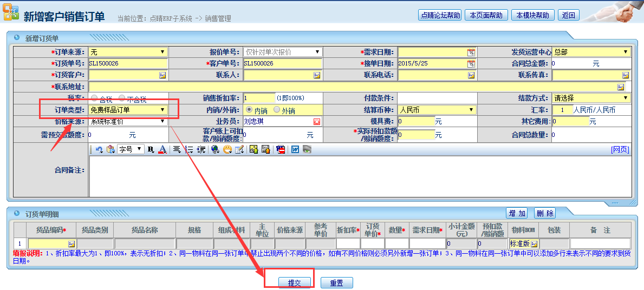Click the undo icon in editor toolbar
644x290 pixels.
tap(99, 149)
